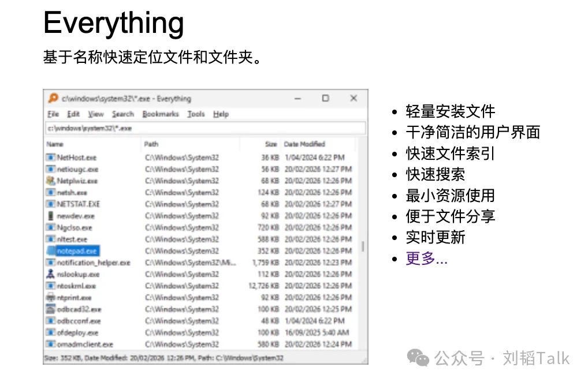
Task: Click the 1,759 KB size of notification_helper.exe
Action: (266, 263)
